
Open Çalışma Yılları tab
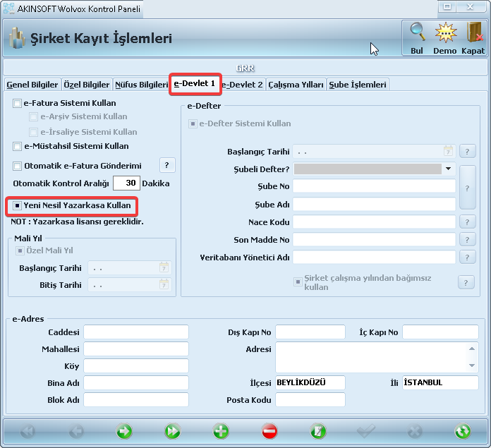[x=296, y=85]
